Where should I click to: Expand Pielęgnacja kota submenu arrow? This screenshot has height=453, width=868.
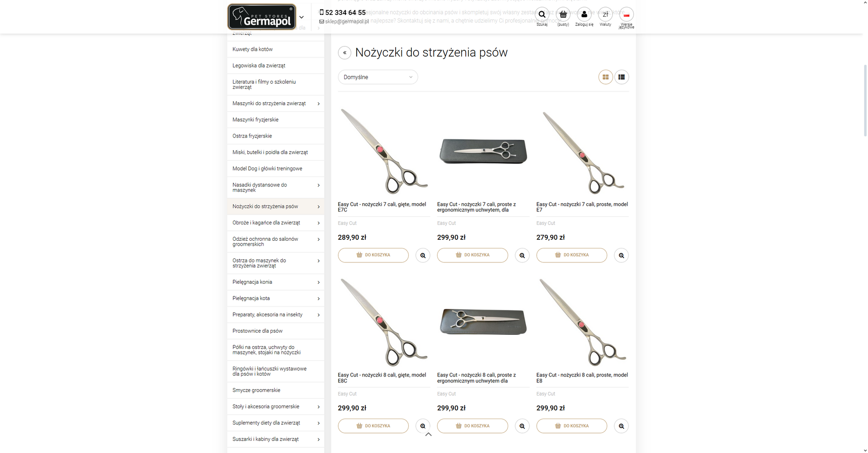319,299
